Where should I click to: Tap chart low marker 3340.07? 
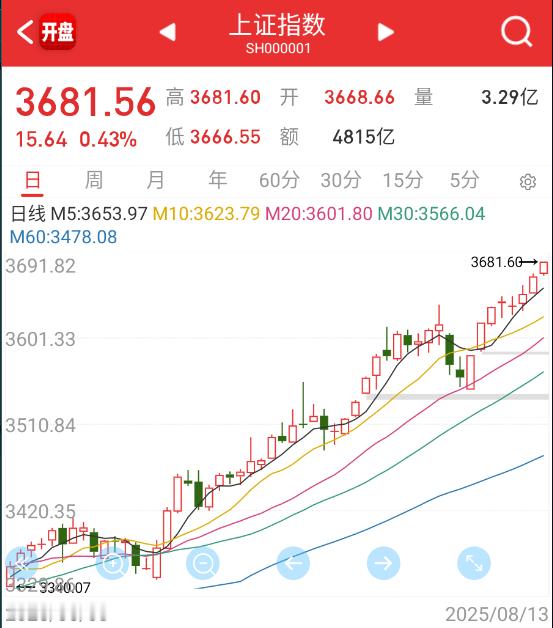tap(65, 588)
